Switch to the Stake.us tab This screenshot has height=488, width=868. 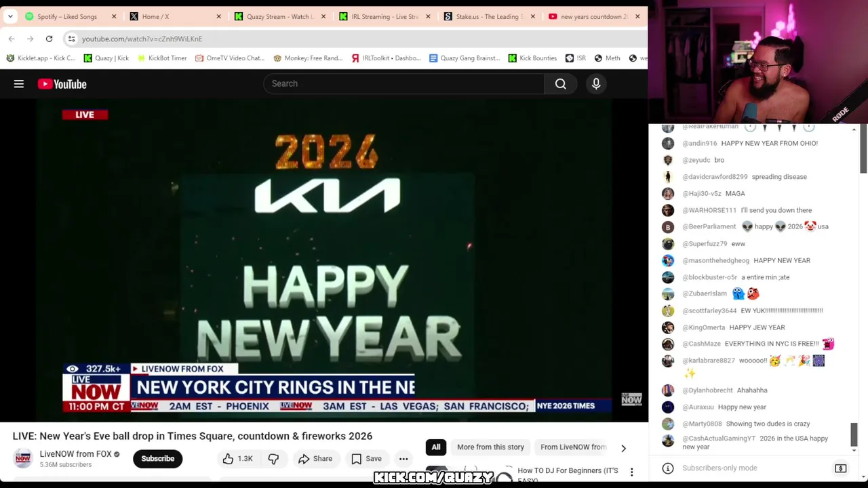click(x=490, y=16)
